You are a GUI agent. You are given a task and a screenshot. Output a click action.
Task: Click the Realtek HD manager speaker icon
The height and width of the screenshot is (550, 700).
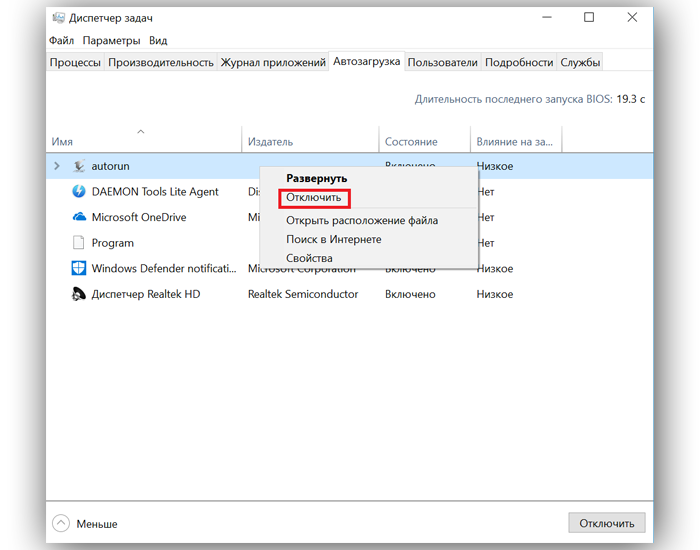(79, 294)
